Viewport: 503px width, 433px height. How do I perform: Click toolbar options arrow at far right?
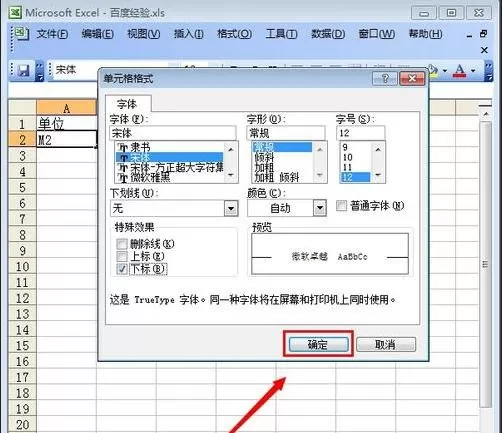488,71
